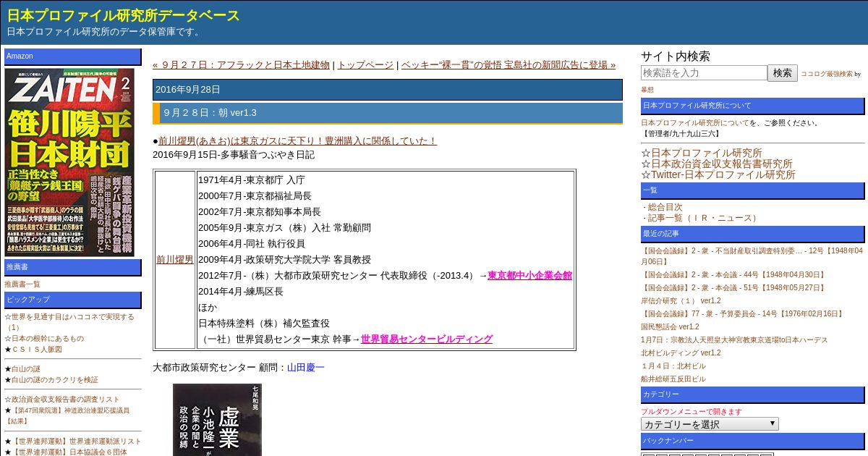This screenshot has height=456, width=868.
Task: Click the バックナンバー section header
Action: (752, 441)
